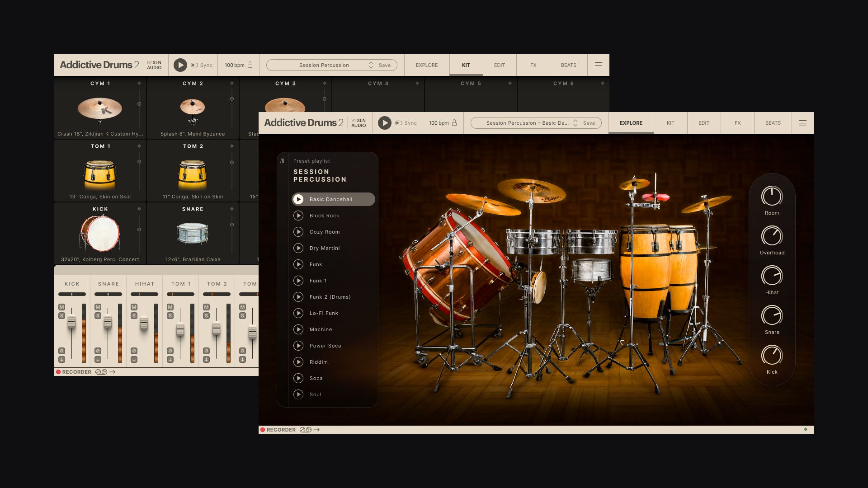868x488 pixels.
Task: Open CYM 4 slot options diamond
Action: [x=417, y=83]
